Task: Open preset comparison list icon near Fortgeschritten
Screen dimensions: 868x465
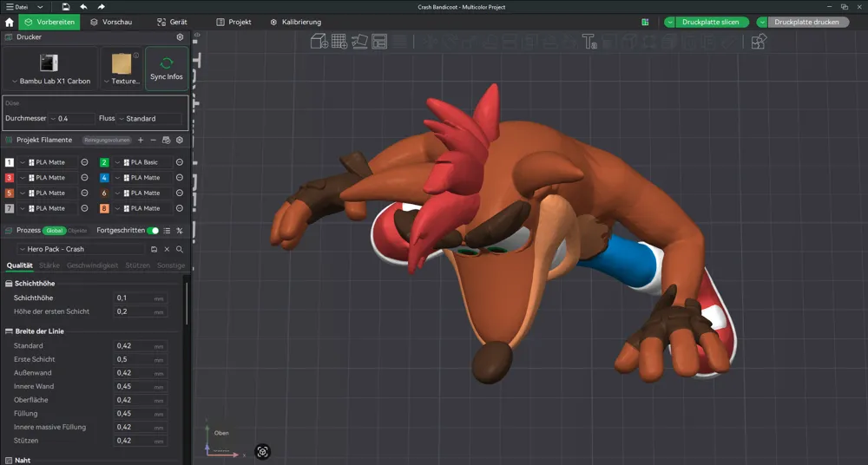Action: (167, 230)
